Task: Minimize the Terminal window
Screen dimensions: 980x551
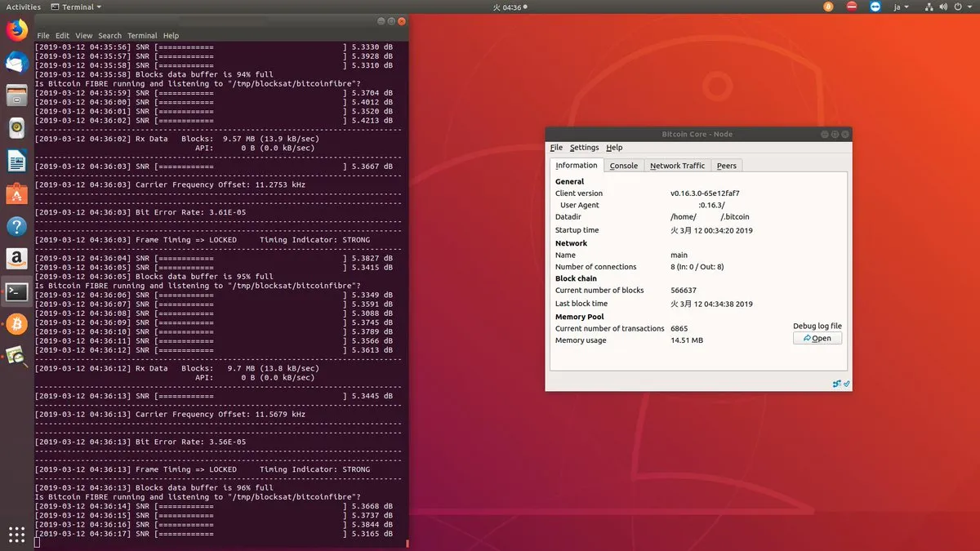Action: pos(381,21)
